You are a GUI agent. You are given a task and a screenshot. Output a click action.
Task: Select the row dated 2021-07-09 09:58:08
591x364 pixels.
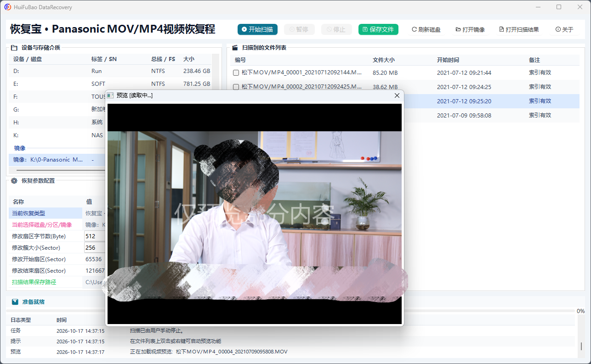tap(492, 115)
